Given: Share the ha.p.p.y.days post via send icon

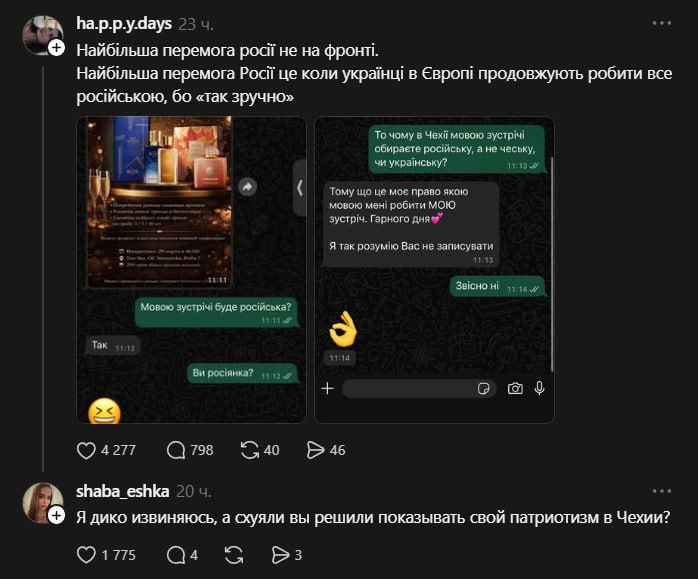Looking at the screenshot, I should coord(316,450).
